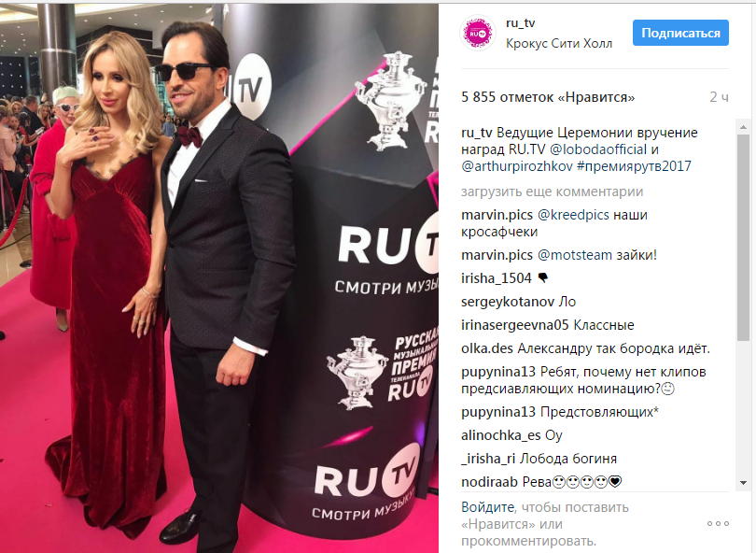
Task: Open the post time stamp 2 ч
Action: 719,97
